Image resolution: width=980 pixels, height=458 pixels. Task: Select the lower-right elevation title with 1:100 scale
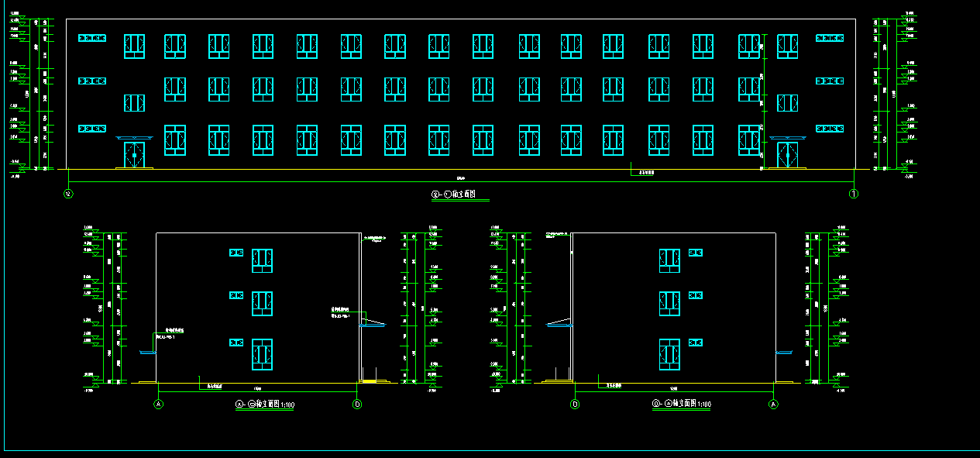tap(681, 405)
